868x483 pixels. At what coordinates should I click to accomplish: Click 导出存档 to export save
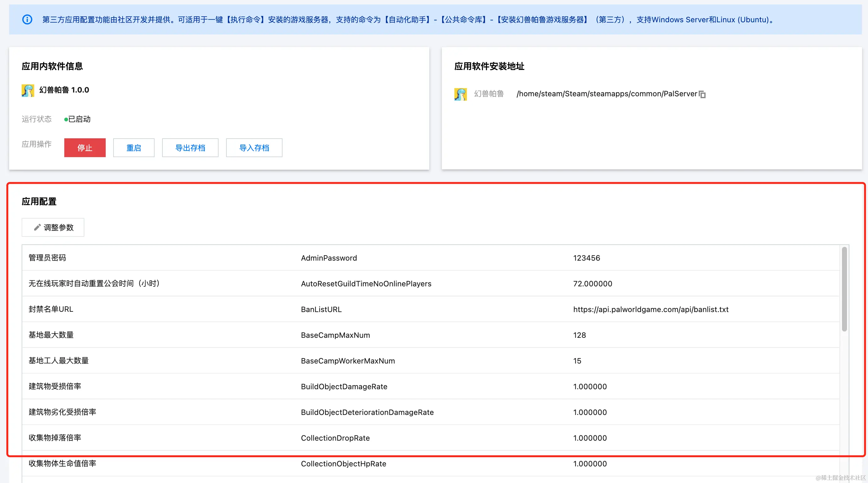[x=190, y=148]
